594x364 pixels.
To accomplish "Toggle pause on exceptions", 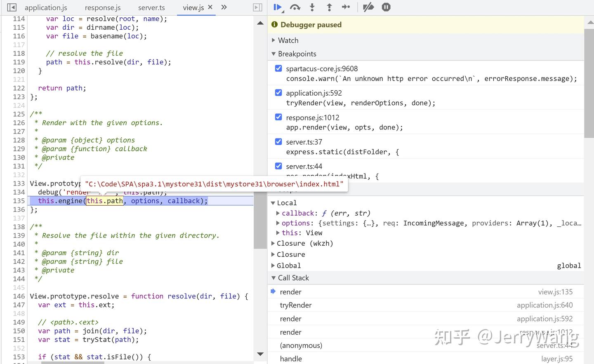I will tap(386, 7).
